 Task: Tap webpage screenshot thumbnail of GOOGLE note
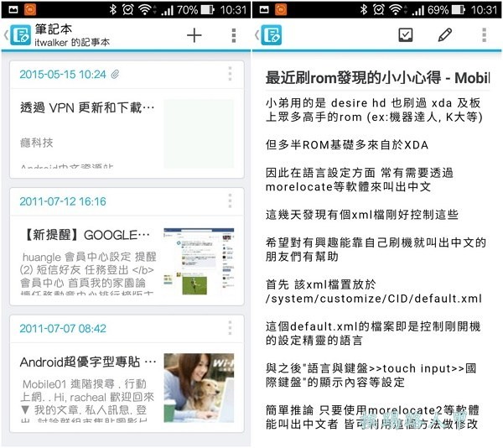pyautogui.click(x=199, y=261)
